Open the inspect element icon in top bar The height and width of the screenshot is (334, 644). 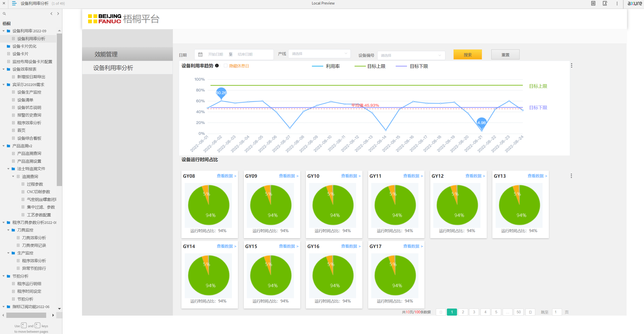click(x=605, y=3)
